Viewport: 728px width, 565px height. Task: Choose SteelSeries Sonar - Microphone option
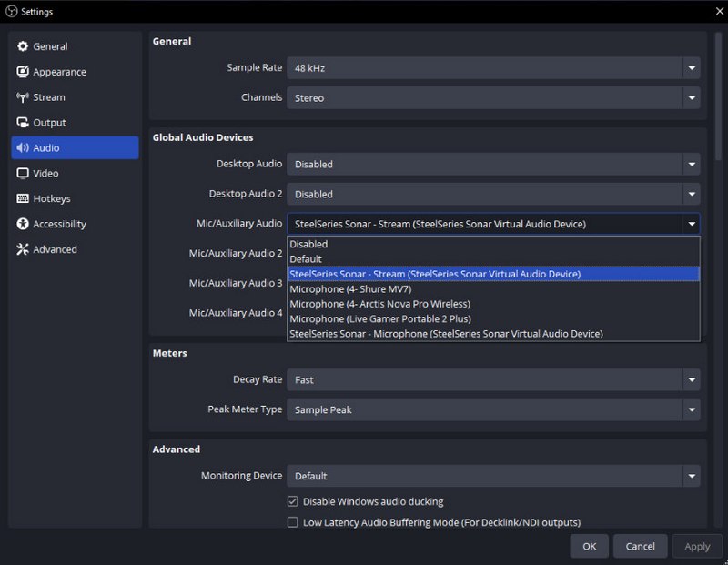[493, 334]
